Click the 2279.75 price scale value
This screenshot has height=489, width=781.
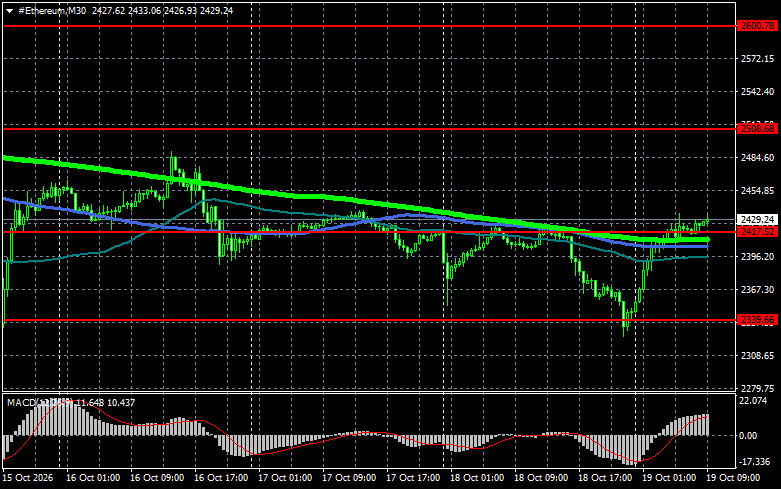pyautogui.click(x=758, y=388)
